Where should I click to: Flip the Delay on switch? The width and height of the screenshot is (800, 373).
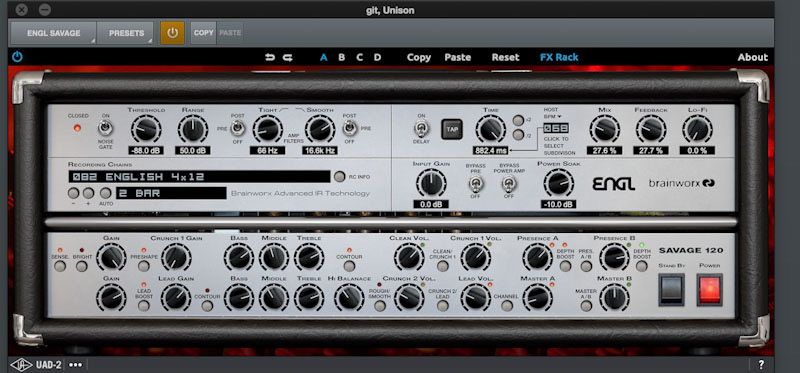(421, 129)
